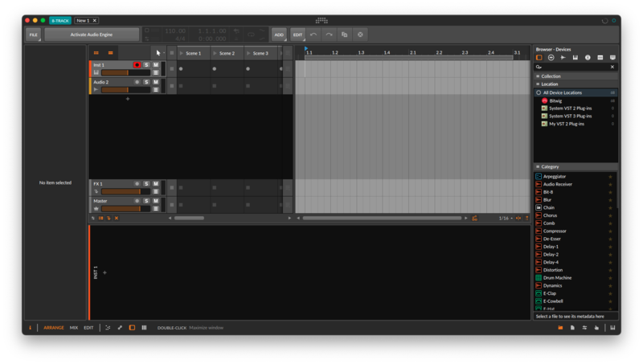The height and width of the screenshot is (364, 643).
Task: Select the Presets browser tab icon
Action: (551, 58)
